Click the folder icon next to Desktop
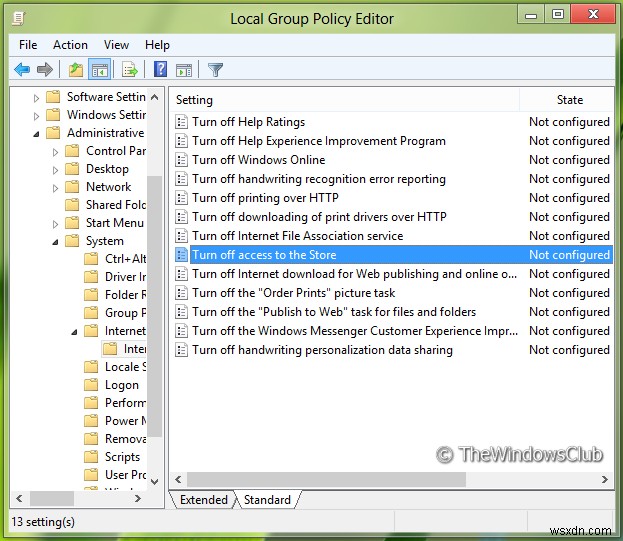The width and height of the screenshot is (623, 541). click(72, 169)
